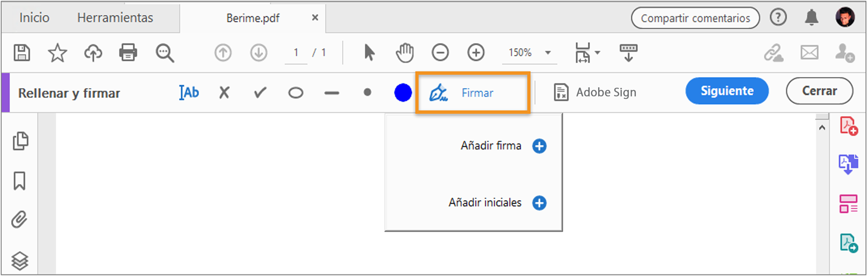868x276 pixels.
Task: Select the hand (pan) tool
Action: 405,53
